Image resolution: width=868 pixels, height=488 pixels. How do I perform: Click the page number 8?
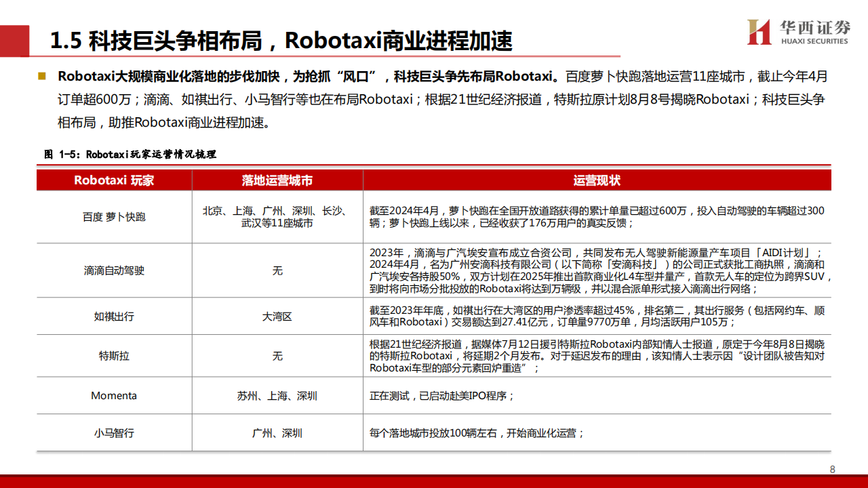833,470
